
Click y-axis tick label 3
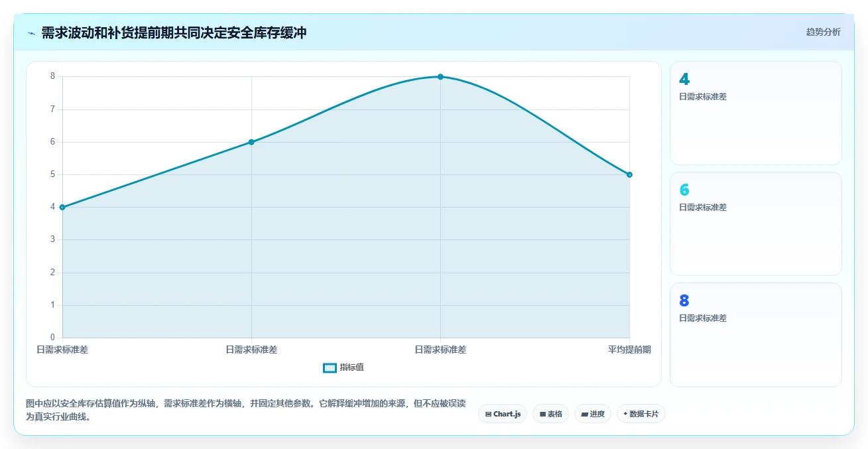click(53, 239)
